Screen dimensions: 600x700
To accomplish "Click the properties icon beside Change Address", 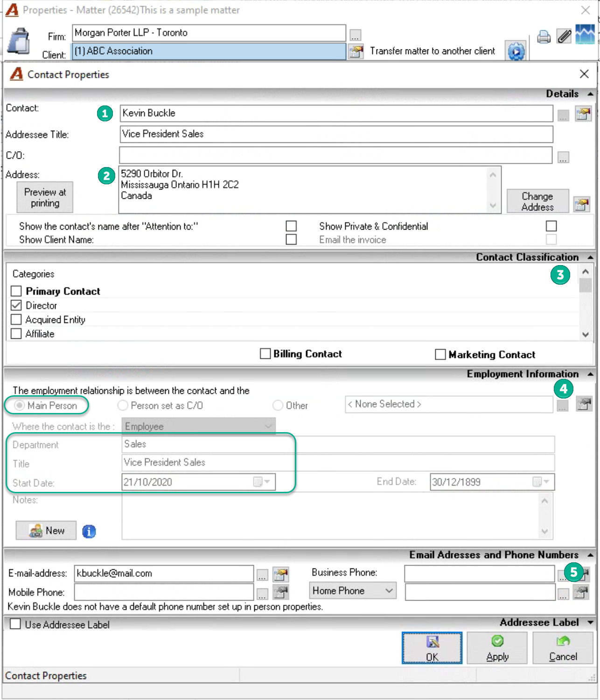I will tap(582, 204).
